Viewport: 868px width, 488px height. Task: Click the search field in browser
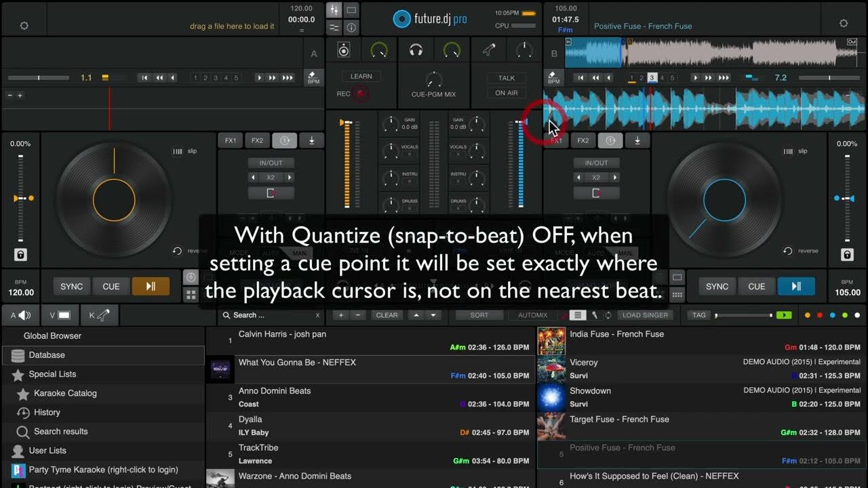271,315
